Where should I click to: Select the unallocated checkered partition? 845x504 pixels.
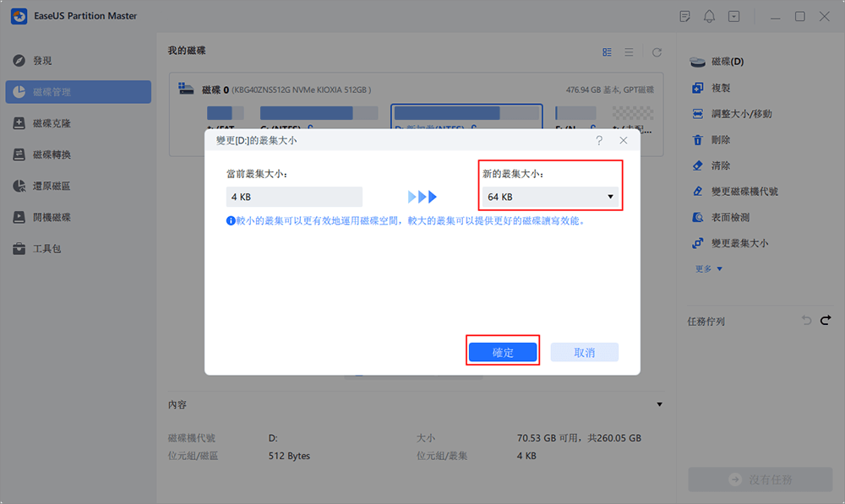(633, 113)
